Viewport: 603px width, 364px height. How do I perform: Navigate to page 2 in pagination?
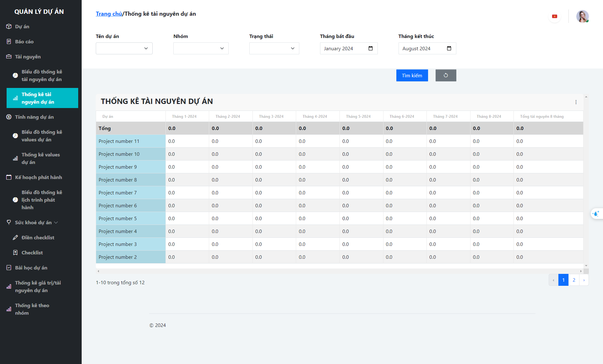pos(574,280)
